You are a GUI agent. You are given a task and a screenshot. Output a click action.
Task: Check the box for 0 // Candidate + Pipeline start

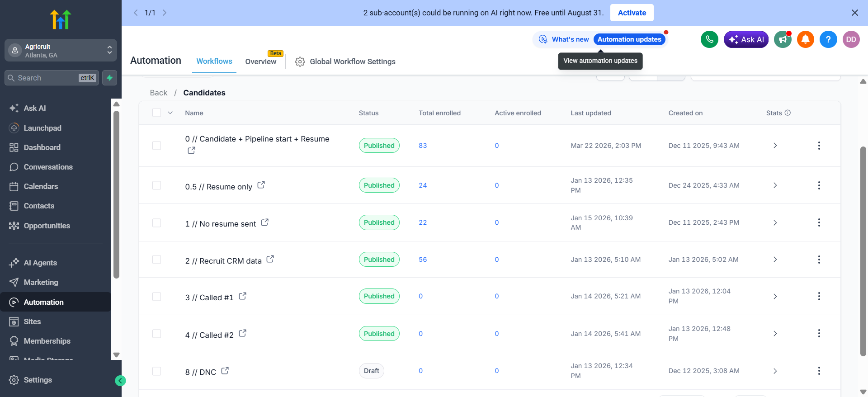[x=157, y=146]
